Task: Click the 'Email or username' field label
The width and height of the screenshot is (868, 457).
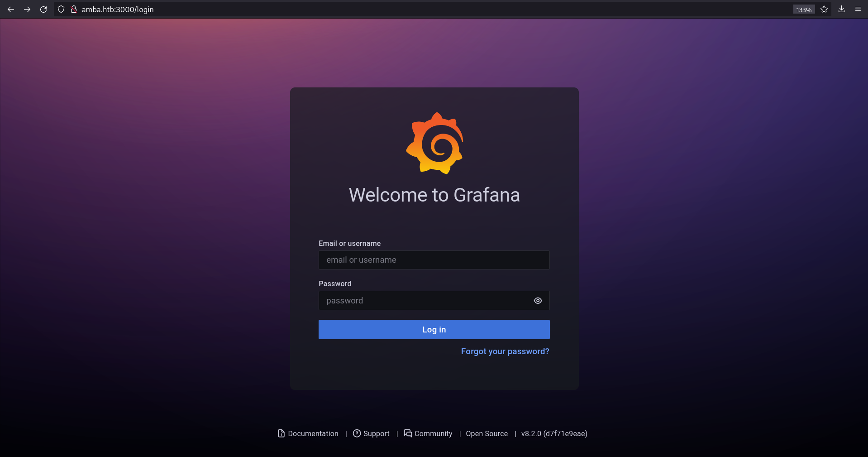Action: click(x=349, y=243)
